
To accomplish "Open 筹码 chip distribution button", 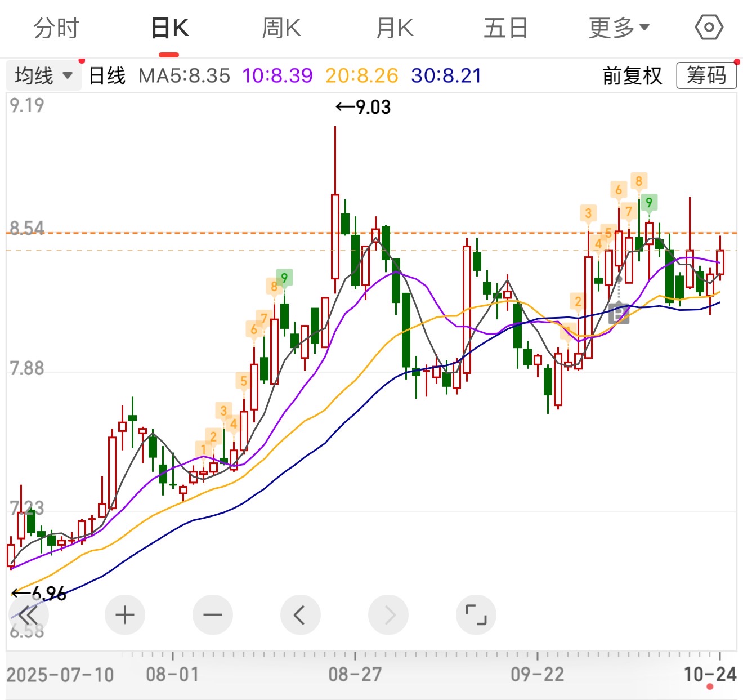I will point(706,75).
